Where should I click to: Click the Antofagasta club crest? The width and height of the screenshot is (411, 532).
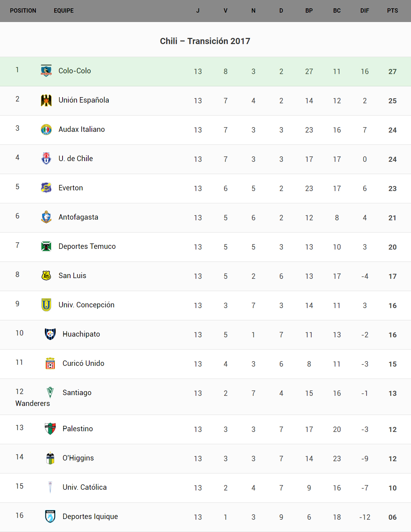46,217
